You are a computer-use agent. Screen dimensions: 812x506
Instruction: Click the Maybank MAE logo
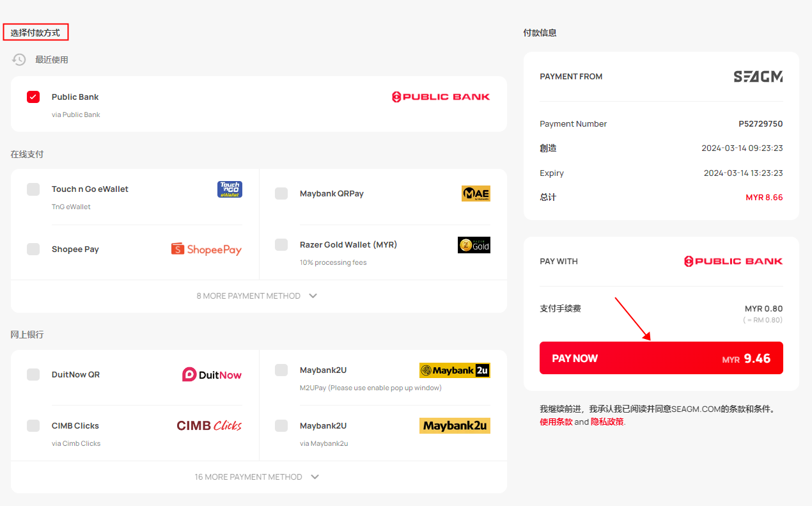coord(476,193)
